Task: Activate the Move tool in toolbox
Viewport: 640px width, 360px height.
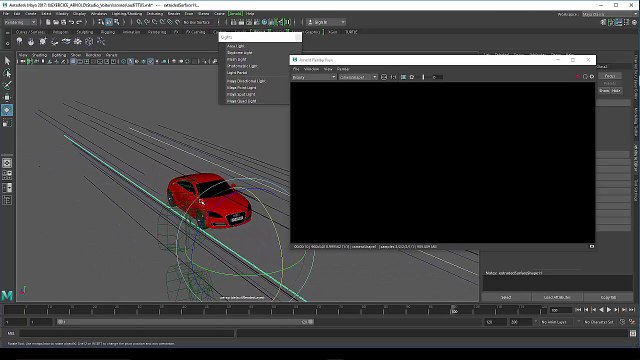Action: (7, 98)
